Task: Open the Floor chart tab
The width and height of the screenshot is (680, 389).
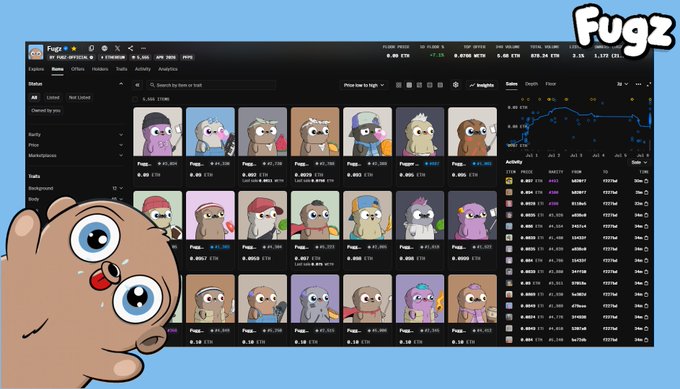Action: [551, 84]
